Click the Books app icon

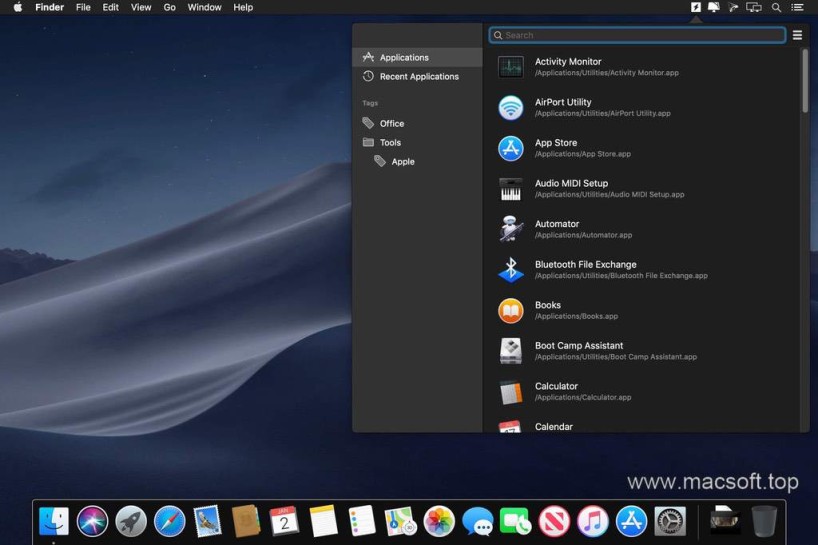[511, 311]
